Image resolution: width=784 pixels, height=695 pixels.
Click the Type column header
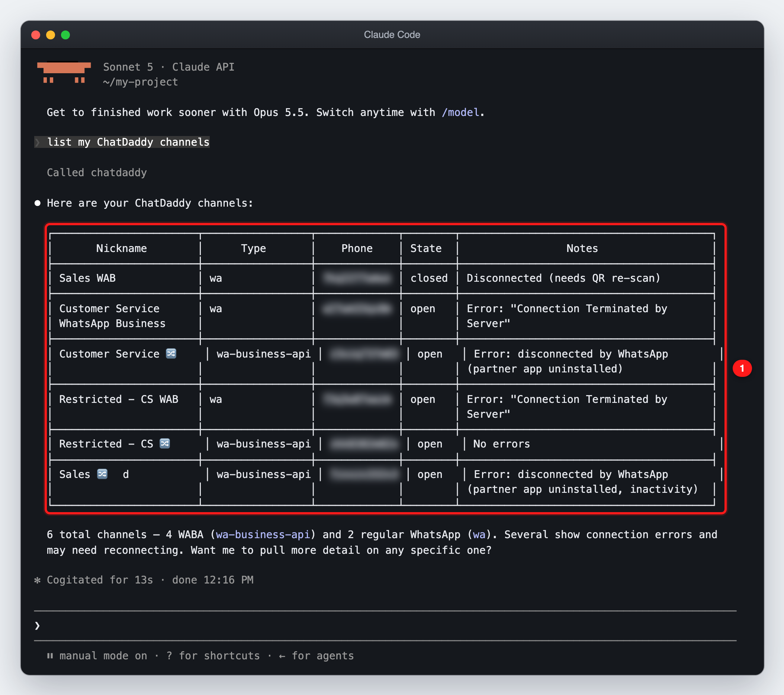point(254,248)
